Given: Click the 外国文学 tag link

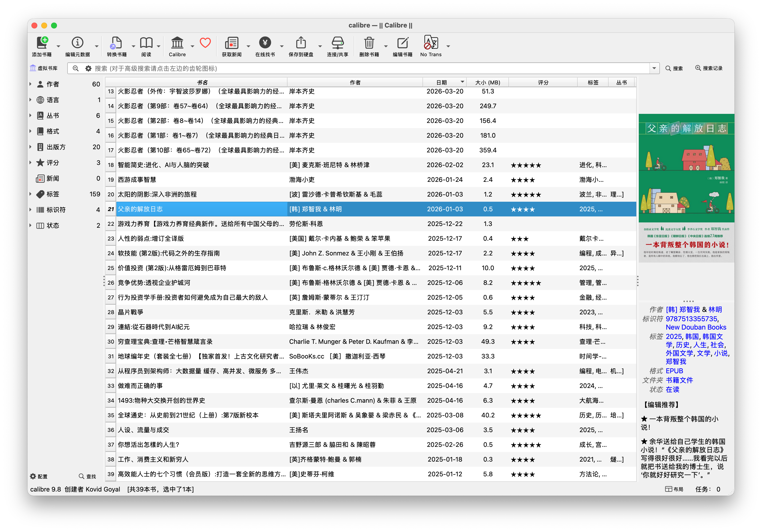Looking at the screenshot, I should (679, 353).
